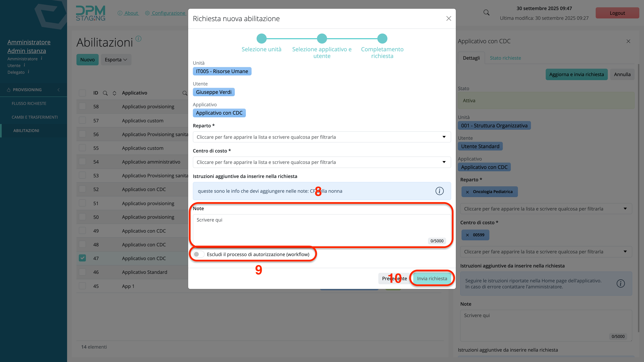This screenshot has width=644, height=362.
Task: Switch to Stato richieste tab
Action: (x=505, y=58)
